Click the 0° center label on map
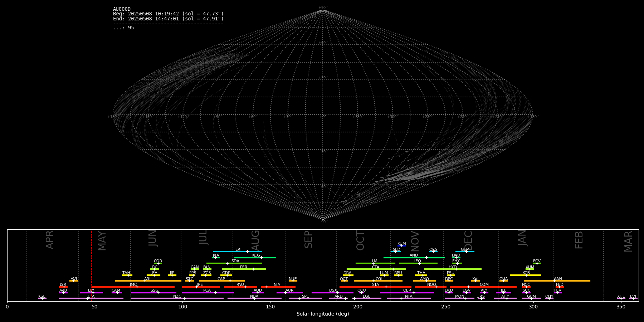 [x=322, y=117]
